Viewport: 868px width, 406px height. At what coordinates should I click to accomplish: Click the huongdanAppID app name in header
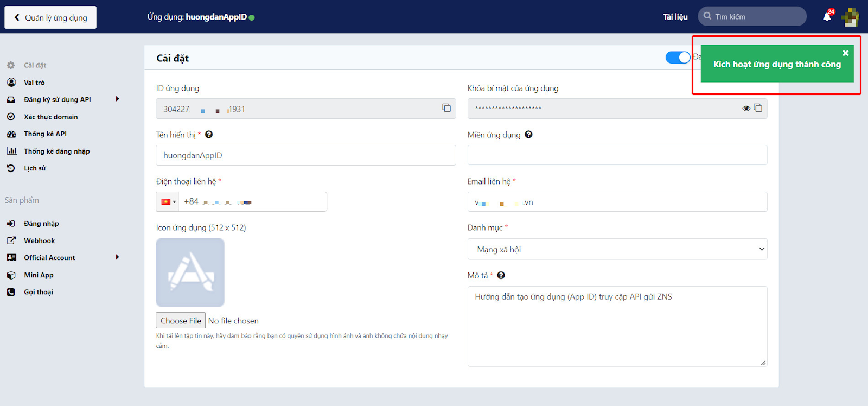pos(216,17)
